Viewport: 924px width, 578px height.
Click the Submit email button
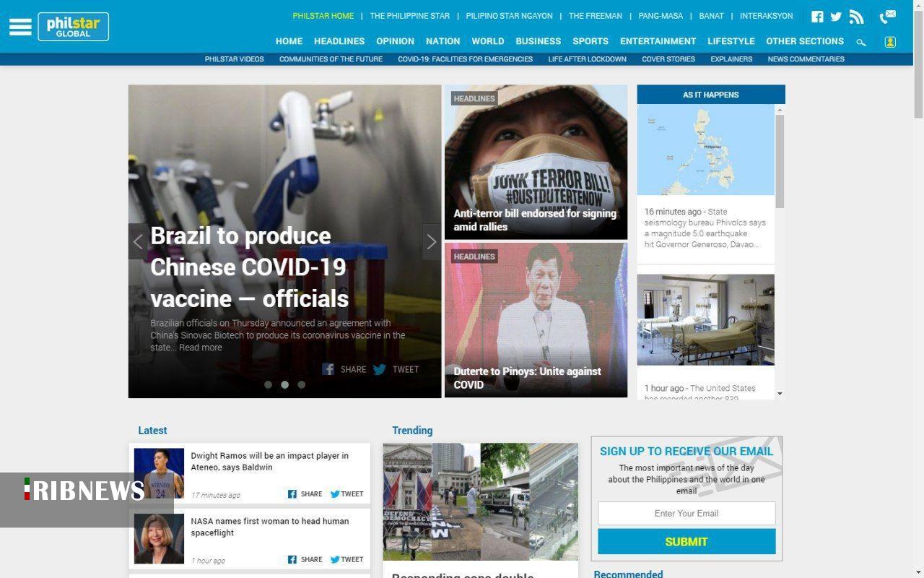(x=686, y=541)
